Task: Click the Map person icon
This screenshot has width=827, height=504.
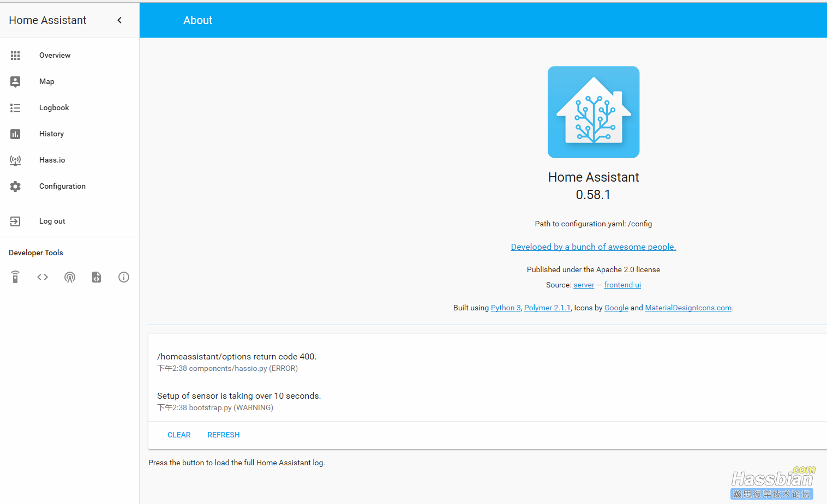Action: [15, 82]
